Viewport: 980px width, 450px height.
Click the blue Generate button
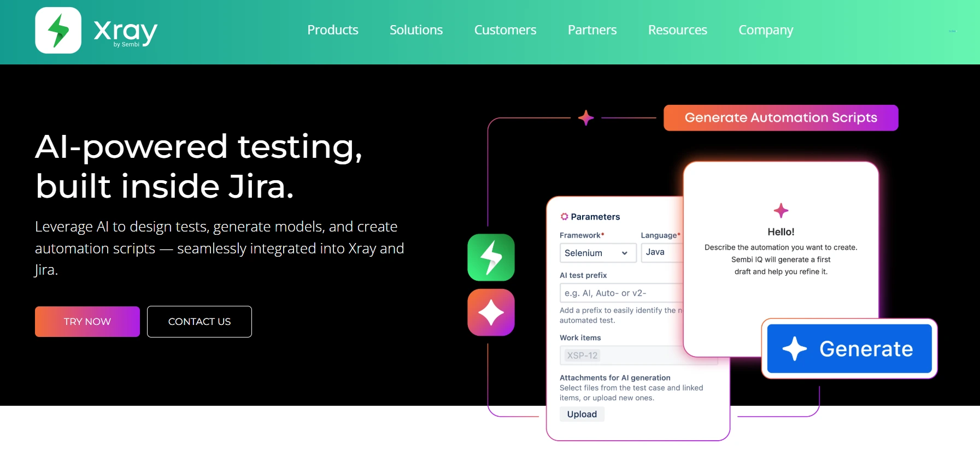pyautogui.click(x=849, y=348)
